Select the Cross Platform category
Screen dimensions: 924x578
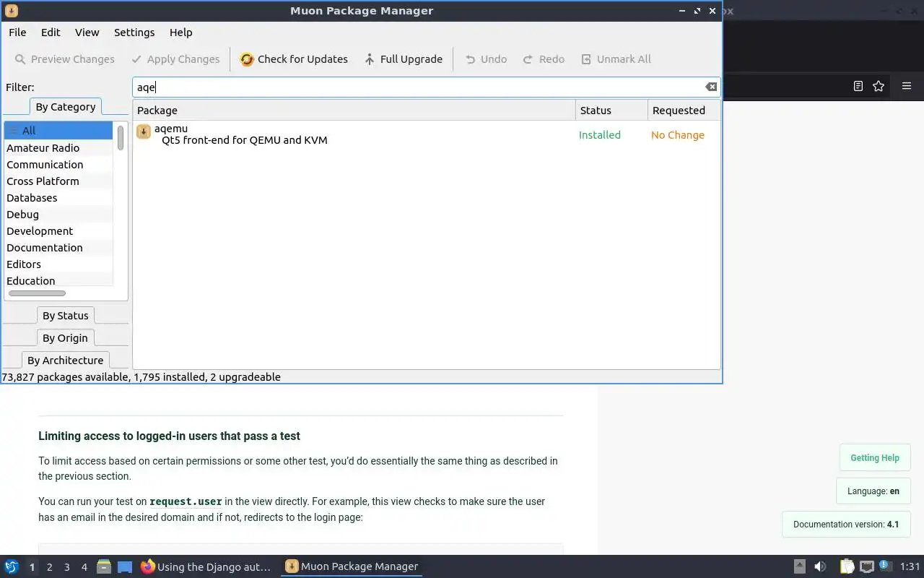click(x=58, y=181)
